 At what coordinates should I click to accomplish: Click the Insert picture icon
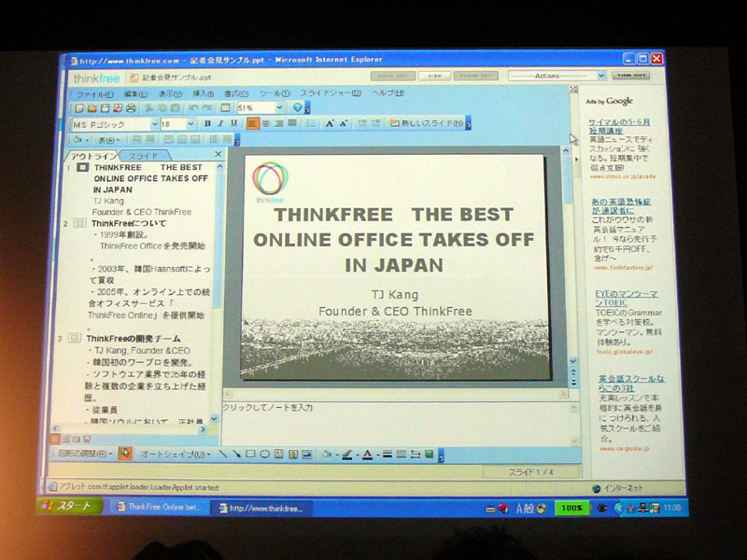point(307,454)
